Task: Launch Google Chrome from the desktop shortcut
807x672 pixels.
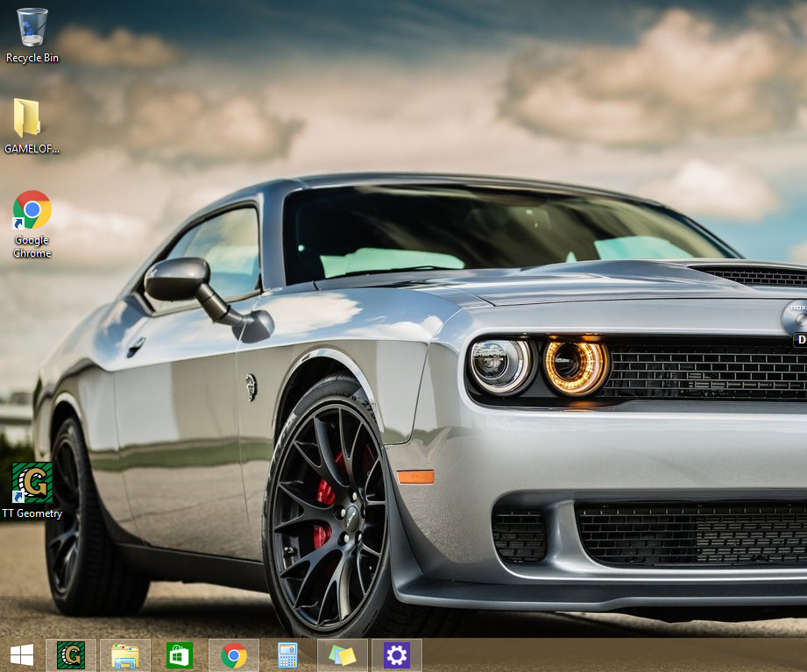Action: point(32,210)
